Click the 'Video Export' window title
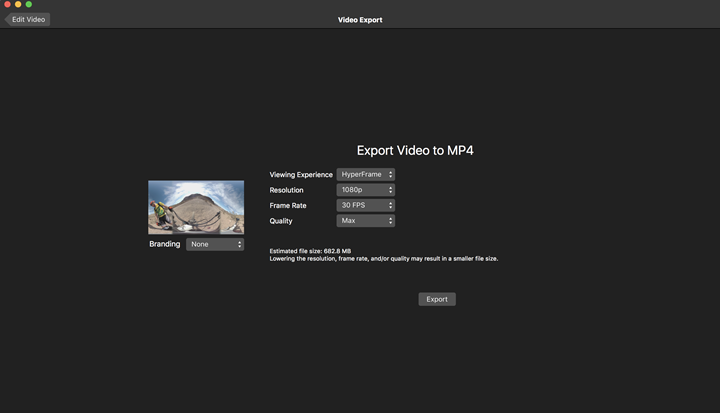 [360, 20]
